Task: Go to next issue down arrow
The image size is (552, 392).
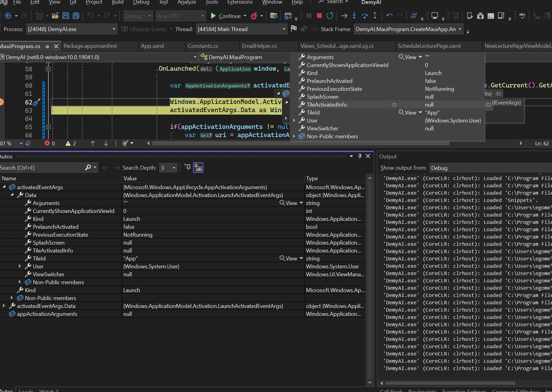Action: [106, 143]
